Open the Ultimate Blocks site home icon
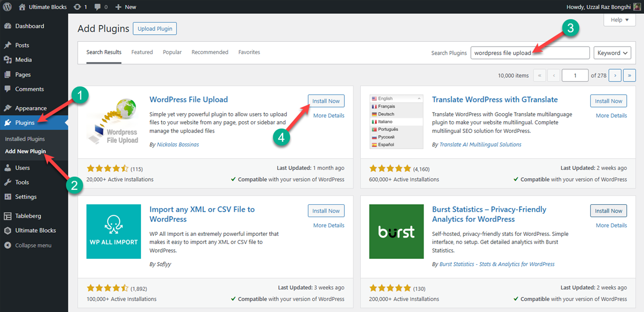 [22, 7]
